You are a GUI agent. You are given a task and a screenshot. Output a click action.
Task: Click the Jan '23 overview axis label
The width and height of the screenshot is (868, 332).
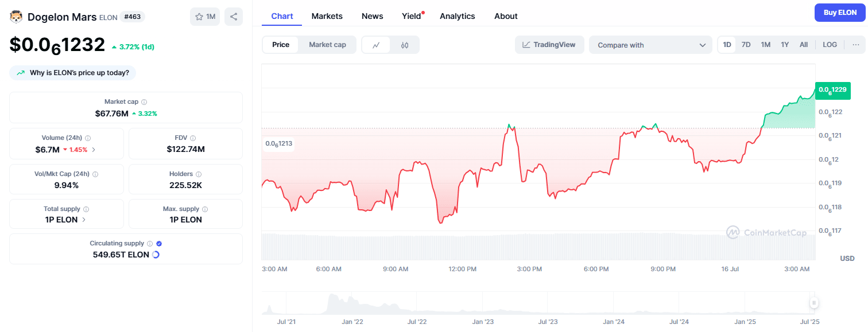(x=483, y=322)
